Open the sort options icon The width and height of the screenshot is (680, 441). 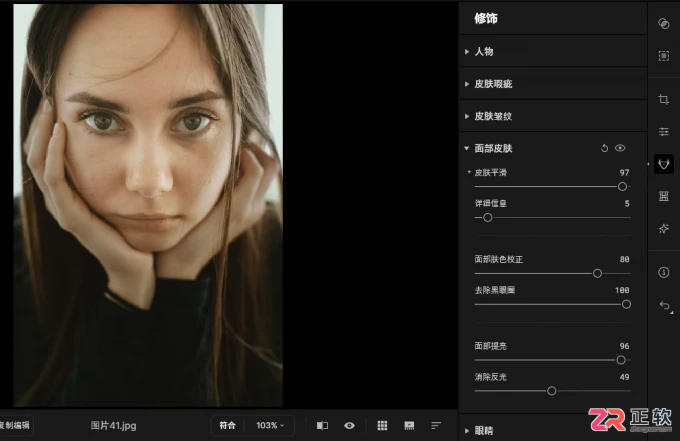pos(436,425)
